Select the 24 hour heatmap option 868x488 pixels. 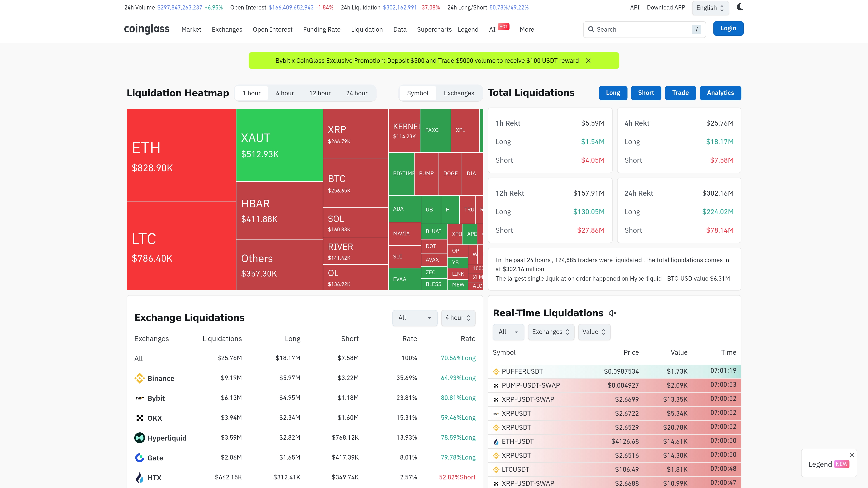[356, 93]
